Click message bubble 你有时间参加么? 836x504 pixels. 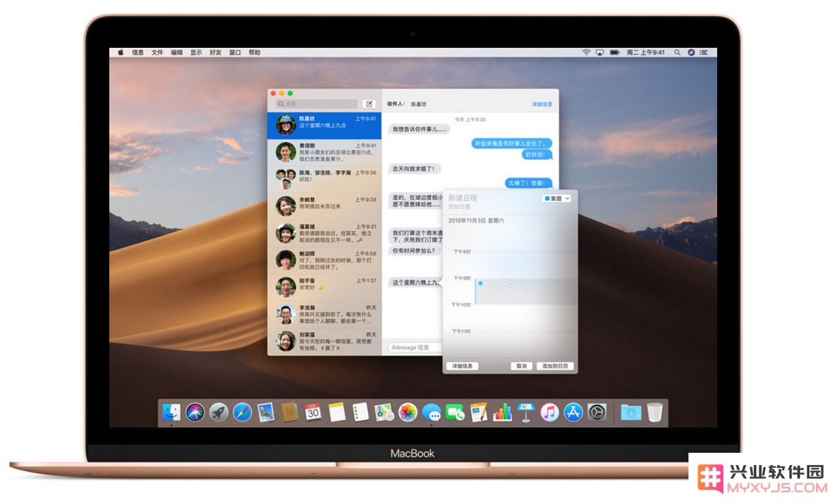(x=415, y=251)
